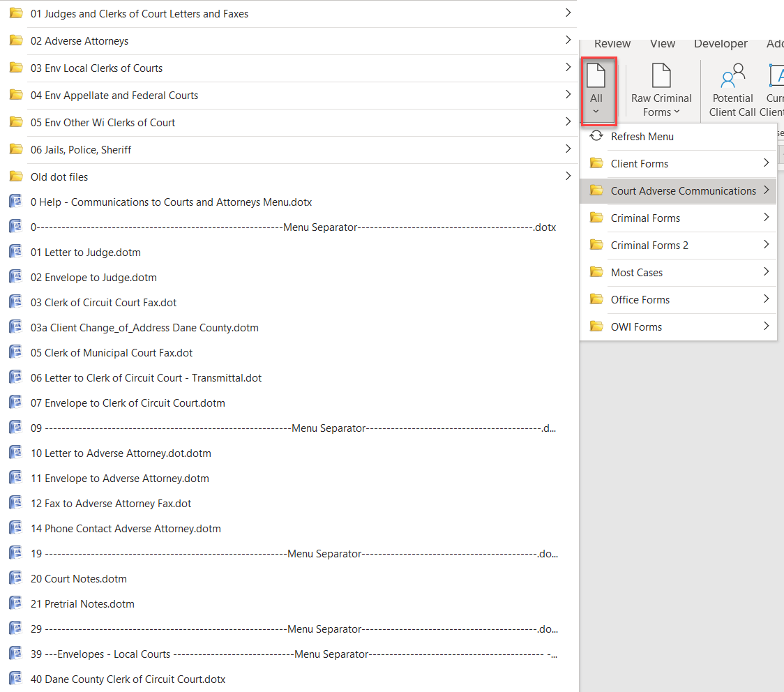Viewport: 784px width, 692px height.
Task: Expand the Old dot files chevron
Action: (568, 176)
